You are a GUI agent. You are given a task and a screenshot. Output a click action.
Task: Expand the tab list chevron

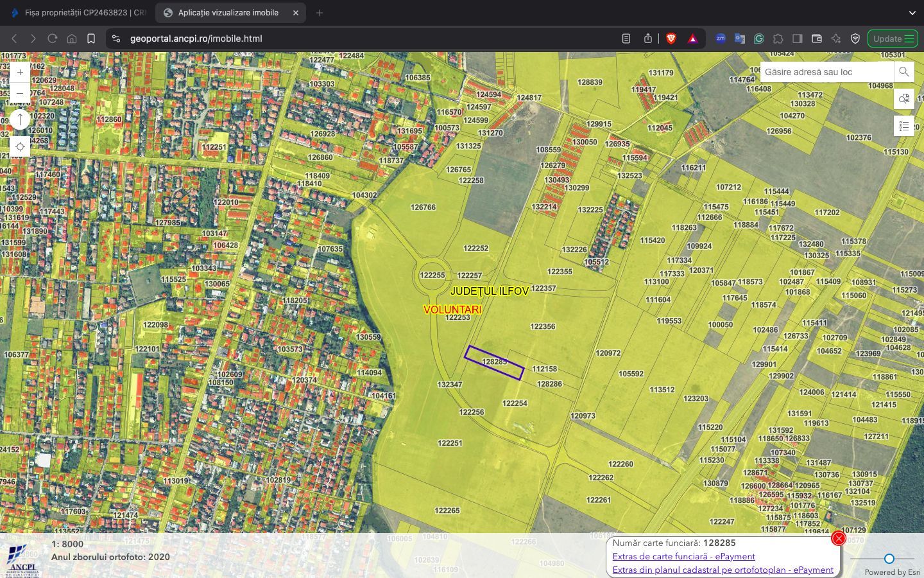[912, 13]
